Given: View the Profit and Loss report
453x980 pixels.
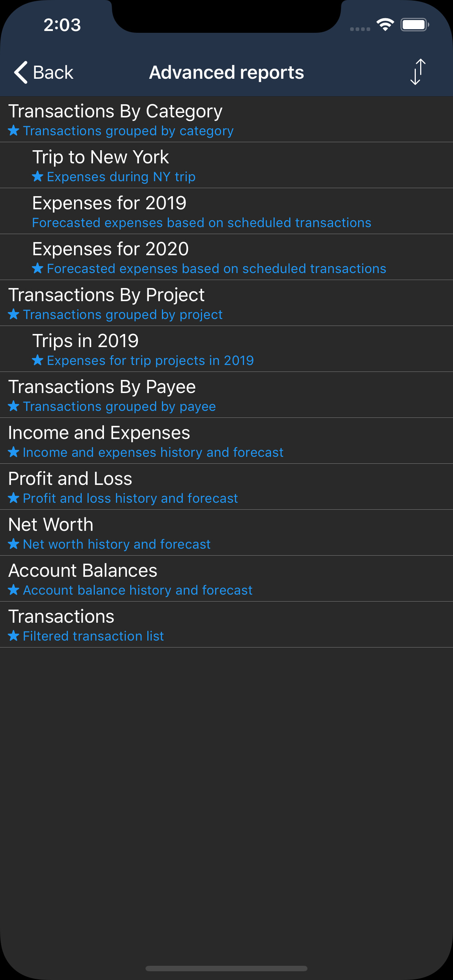Looking at the screenshot, I should [x=226, y=487].
